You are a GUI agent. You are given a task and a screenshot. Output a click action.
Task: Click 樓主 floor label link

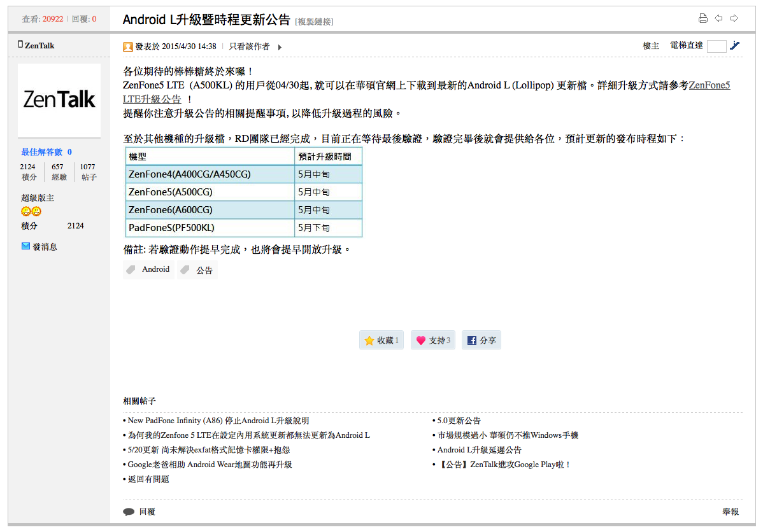point(651,46)
